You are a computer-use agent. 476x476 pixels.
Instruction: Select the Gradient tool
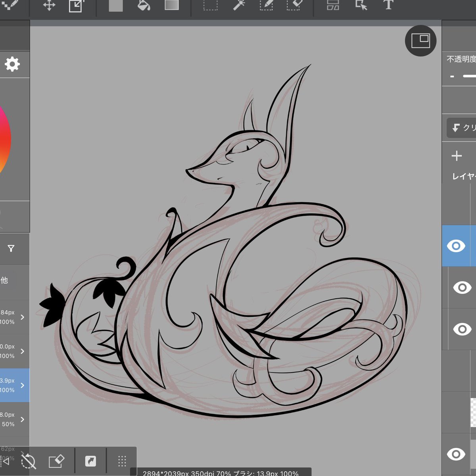tap(172, 5)
